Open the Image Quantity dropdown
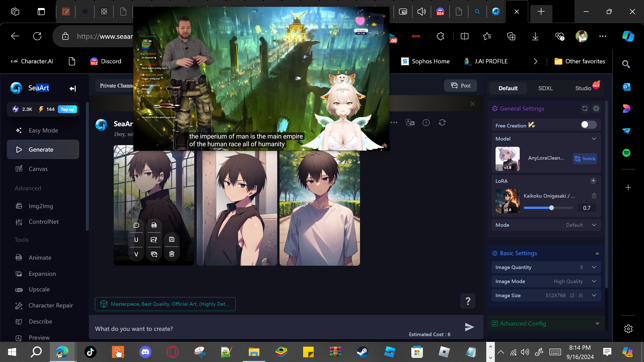The image size is (644, 362). 546,267
